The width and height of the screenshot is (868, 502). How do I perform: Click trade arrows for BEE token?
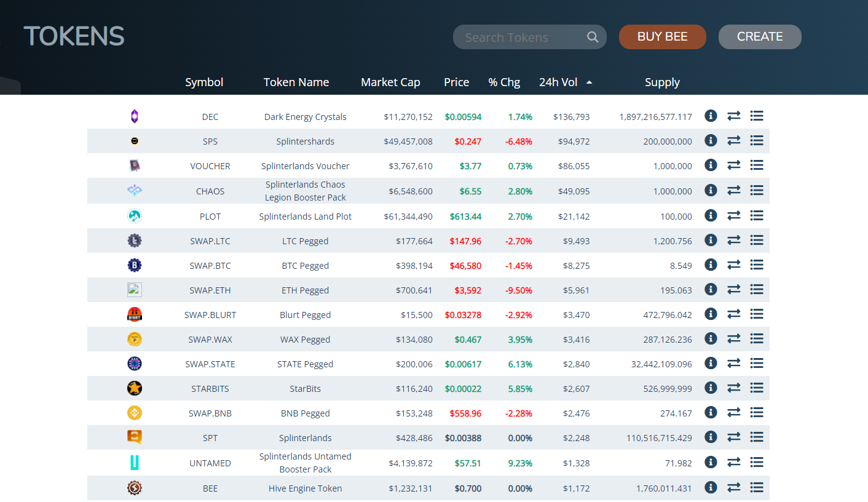point(733,487)
